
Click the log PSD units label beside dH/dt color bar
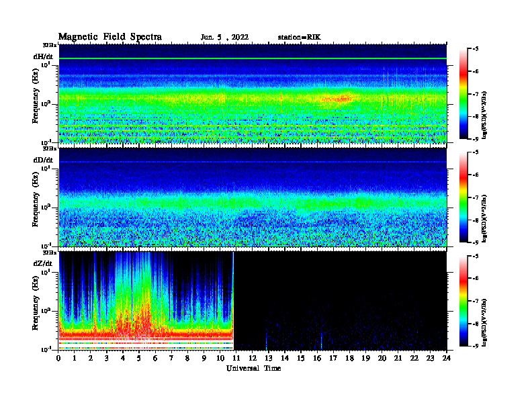[484, 115]
